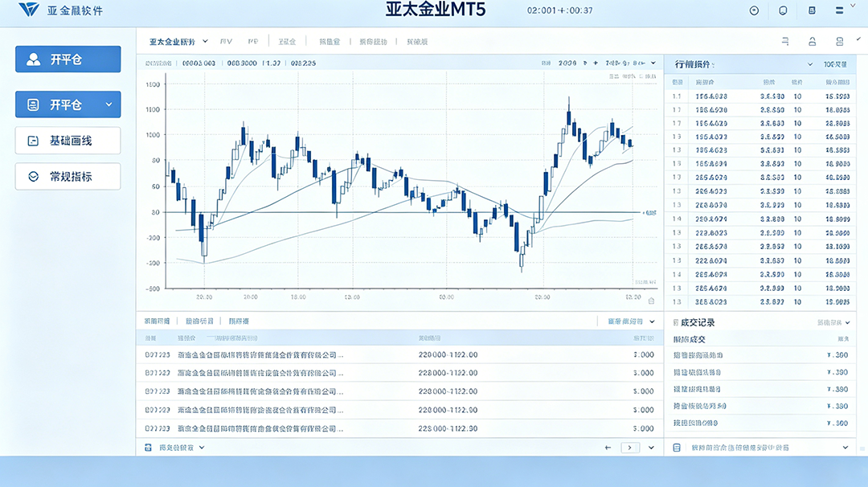
Task: Select the 基础画线 sidebar button
Action: 68,141
